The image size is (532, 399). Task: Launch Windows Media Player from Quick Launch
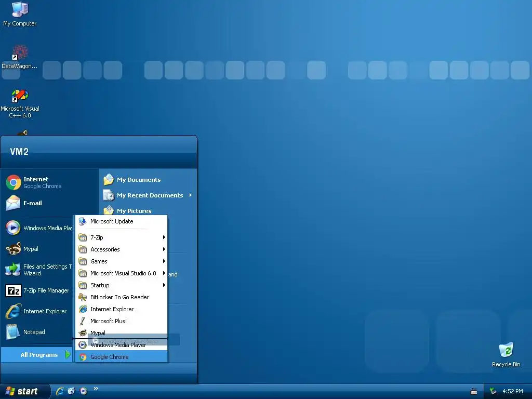point(84,391)
